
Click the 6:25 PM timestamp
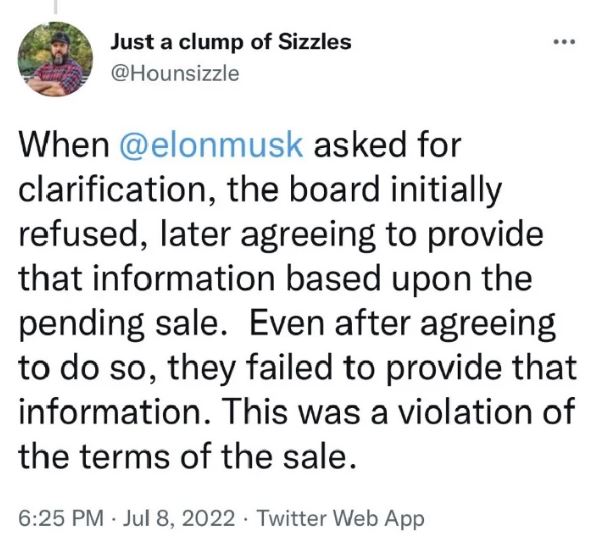point(61,518)
